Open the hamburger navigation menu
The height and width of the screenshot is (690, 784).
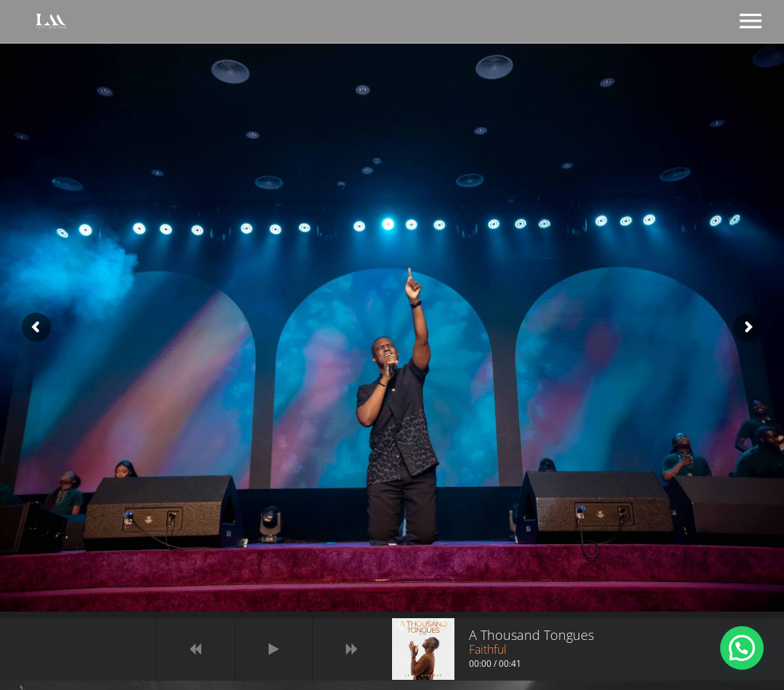pyautogui.click(x=750, y=21)
